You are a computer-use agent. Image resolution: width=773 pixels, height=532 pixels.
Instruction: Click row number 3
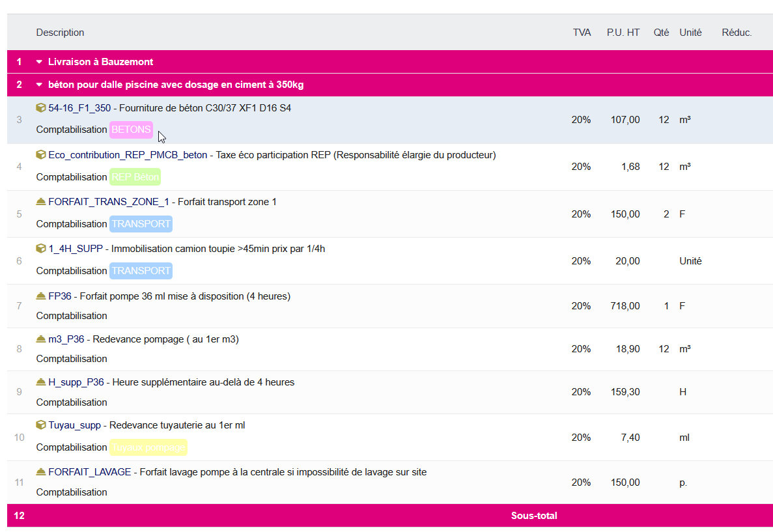20,120
